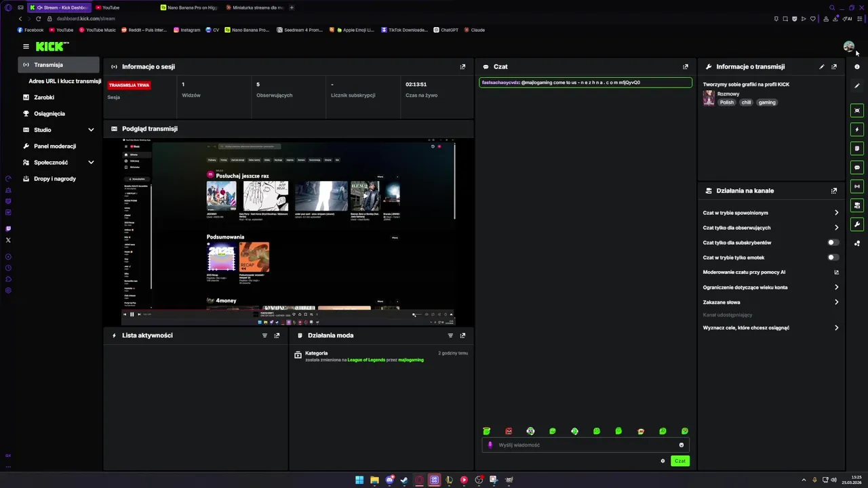Pop out the Lista aktywności panel

(x=277, y=335)
